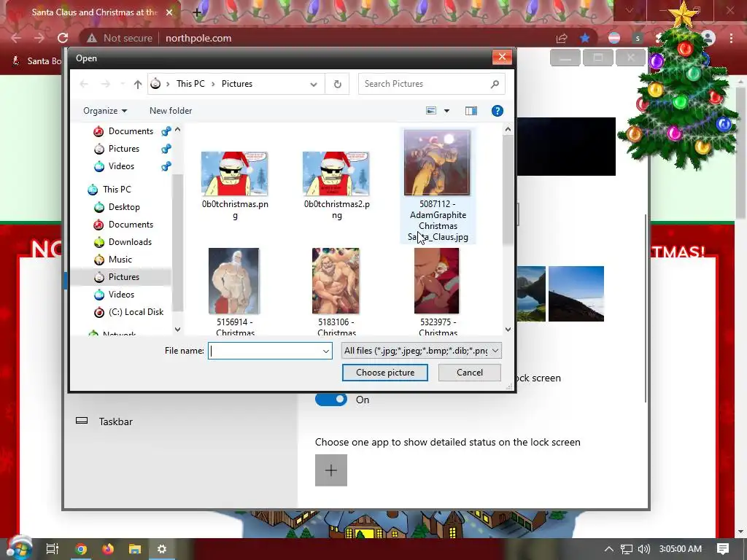Viewport: 747px width, 560px height.
Task: Click the taskbar clock showing 3:05:00 AM
Action: coord(681,549)
